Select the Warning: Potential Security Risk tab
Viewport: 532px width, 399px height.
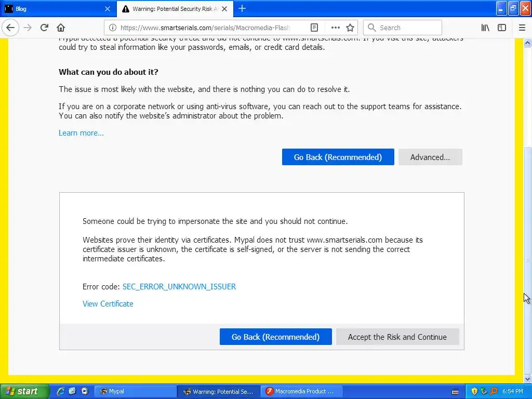175,9
